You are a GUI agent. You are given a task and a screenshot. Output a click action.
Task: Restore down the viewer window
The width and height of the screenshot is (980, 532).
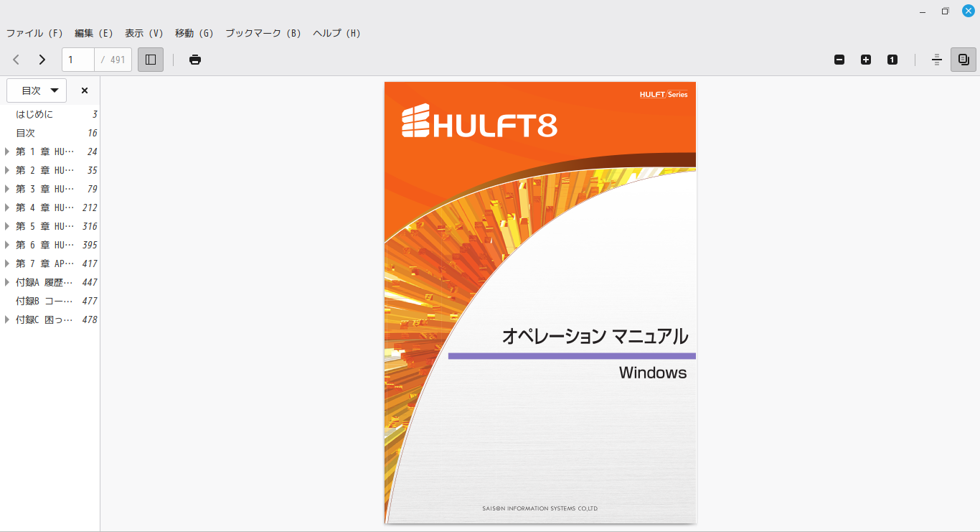[946, 11]
